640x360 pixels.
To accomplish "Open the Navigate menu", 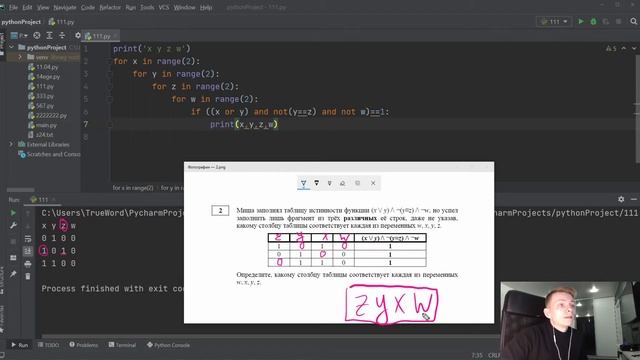I will coord(64,7).
